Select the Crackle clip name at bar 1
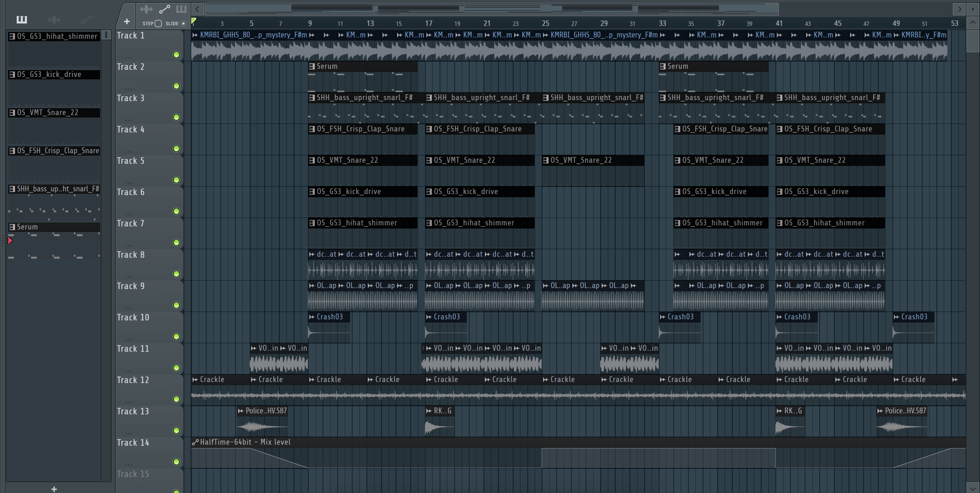 (212, 380)
